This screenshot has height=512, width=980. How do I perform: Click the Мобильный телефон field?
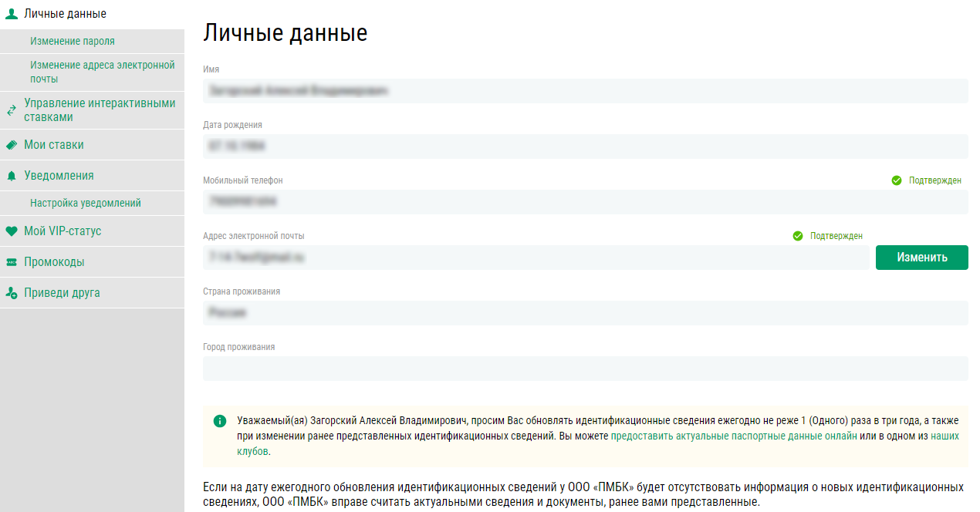pyautogui.click(x=585, y=202)
